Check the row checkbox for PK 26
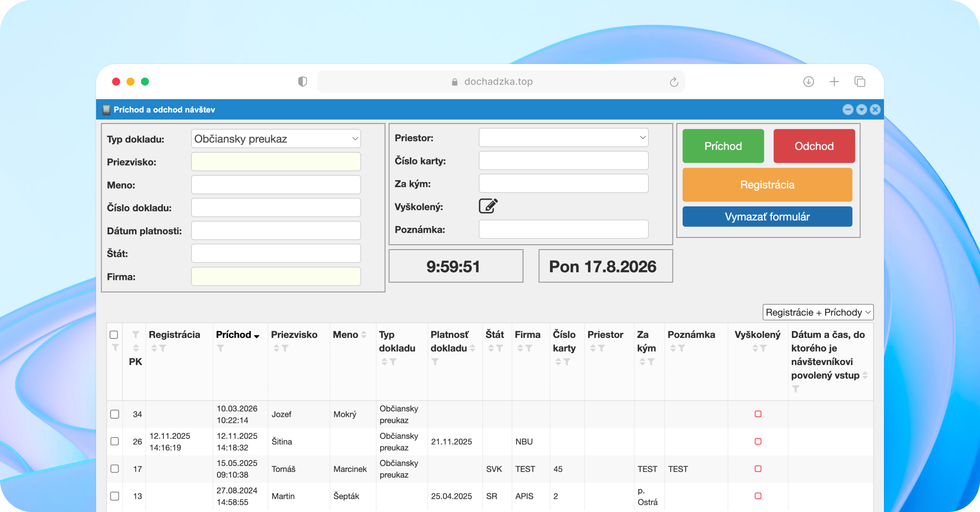The width and height of the screenshot is (980, 512). tap(114, 441)
